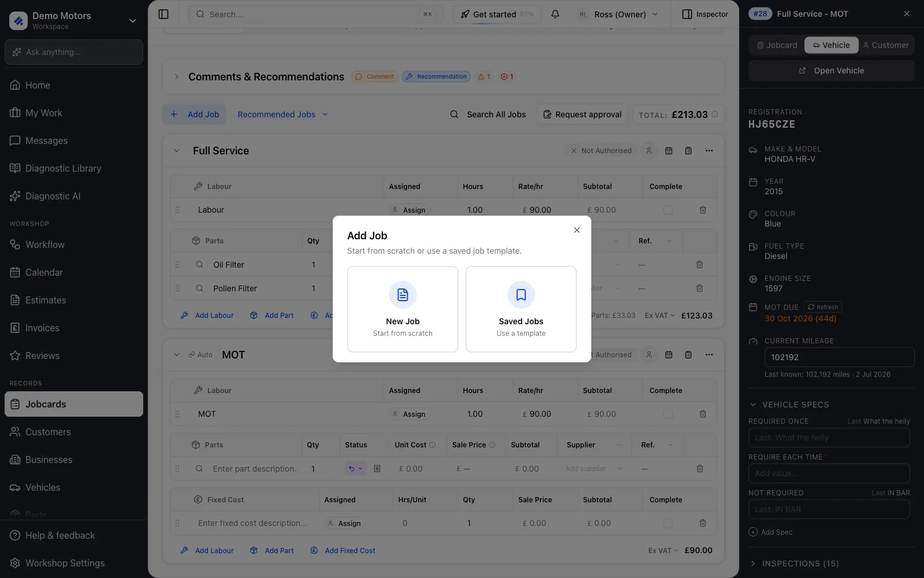Image resolution: width=924 pixels, height=578 pixels.
Task: Open more options for MOT job
Action: [x=709, y=355]
